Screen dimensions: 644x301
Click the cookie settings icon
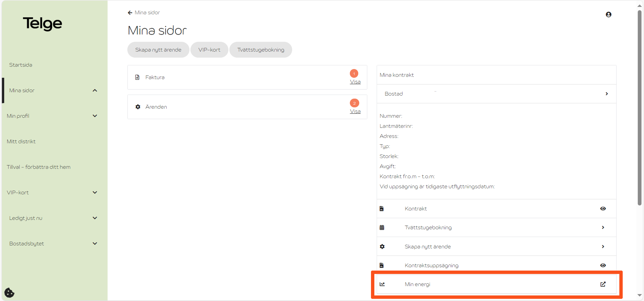click(x=9, y=293)
